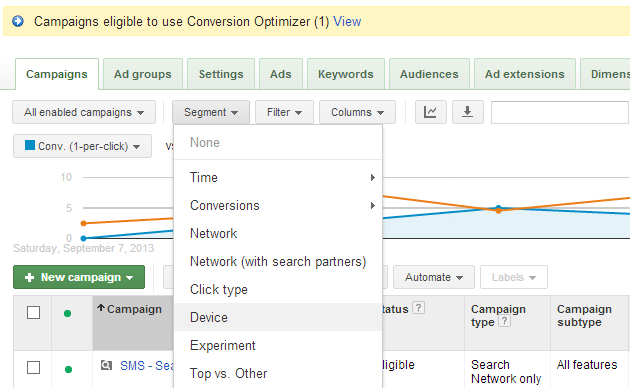Expand the Time submenu arrow
The image size is (630, 388).
click(373, 177)
